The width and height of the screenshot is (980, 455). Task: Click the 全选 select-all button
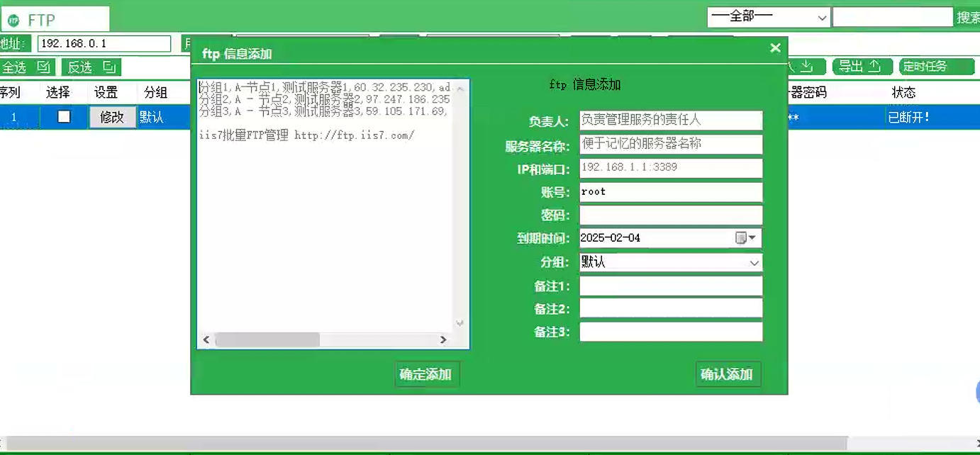point(26,67)
